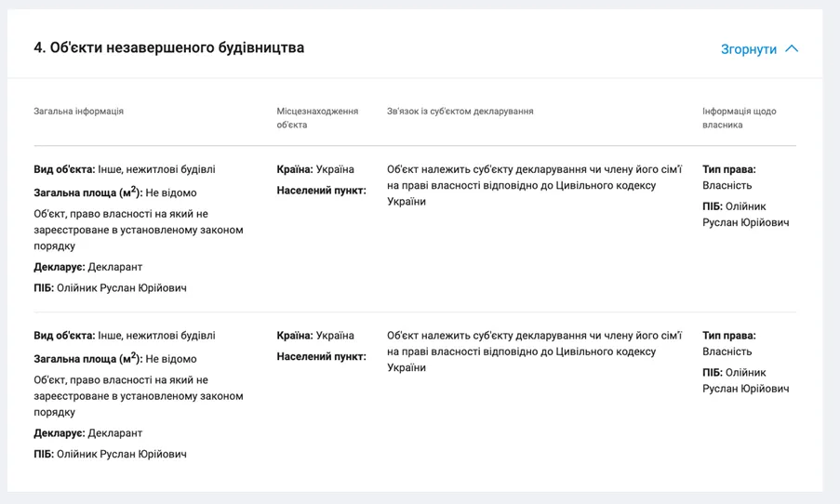Viewport: 840px width, 504px height.
Task: Select first entry's Вид об'єкта text
Action: click(x=125, y=169)
